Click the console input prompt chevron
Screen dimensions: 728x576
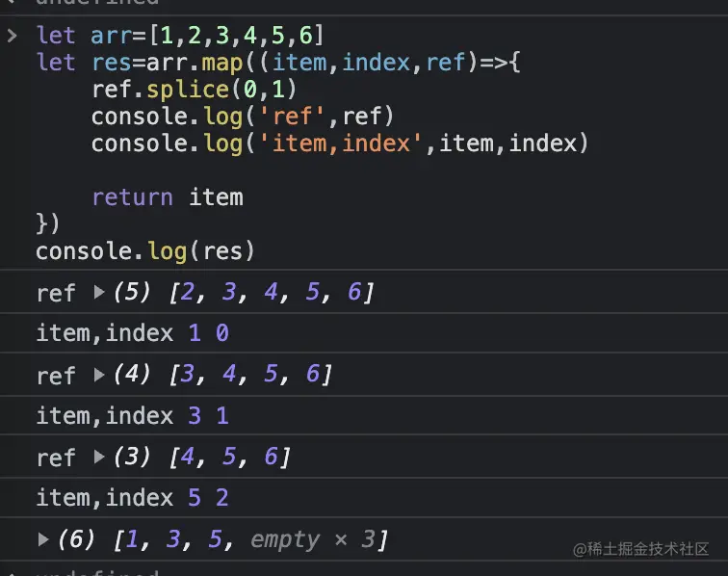[13, 36]
